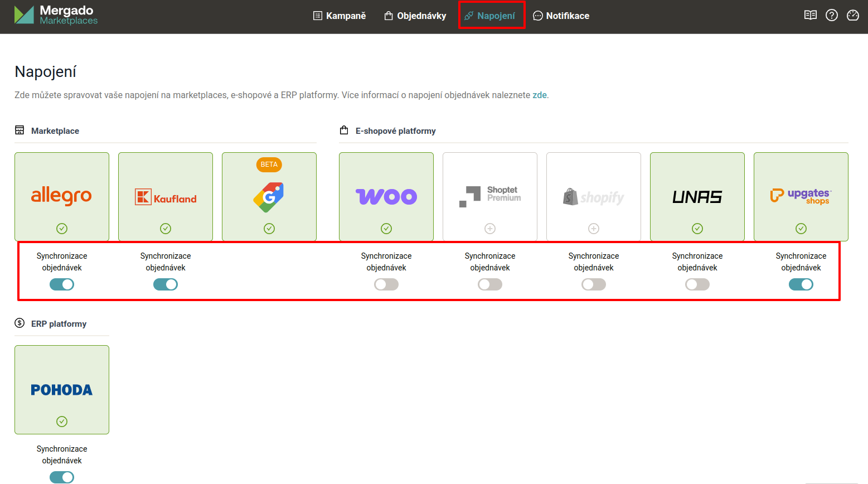Image resolution: width=868 pixels, height=484 pixels.
Task: Open the Shoptet Premium card
Action: [490, 196]
